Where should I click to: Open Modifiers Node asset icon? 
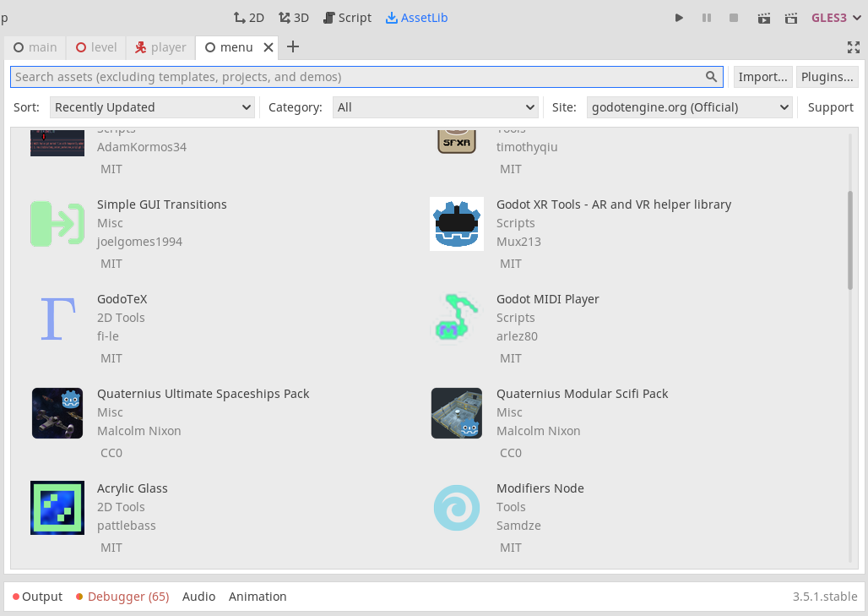457,508
